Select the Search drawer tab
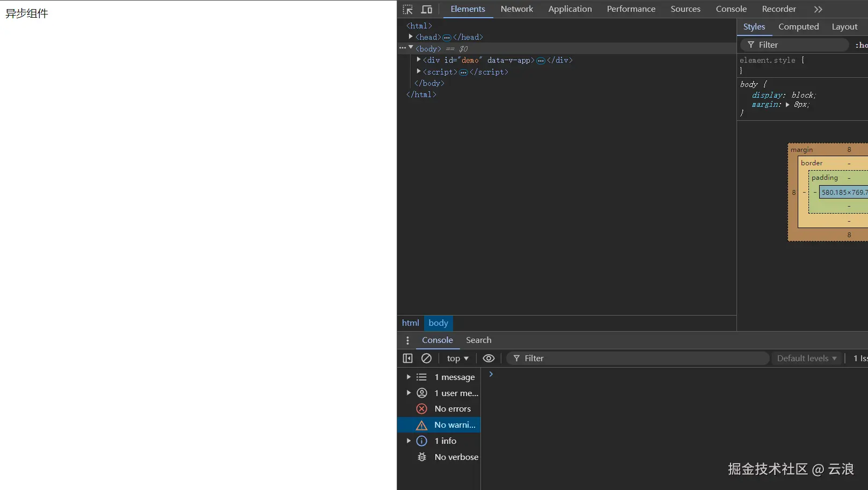868x490 pixels. point(479,340)
